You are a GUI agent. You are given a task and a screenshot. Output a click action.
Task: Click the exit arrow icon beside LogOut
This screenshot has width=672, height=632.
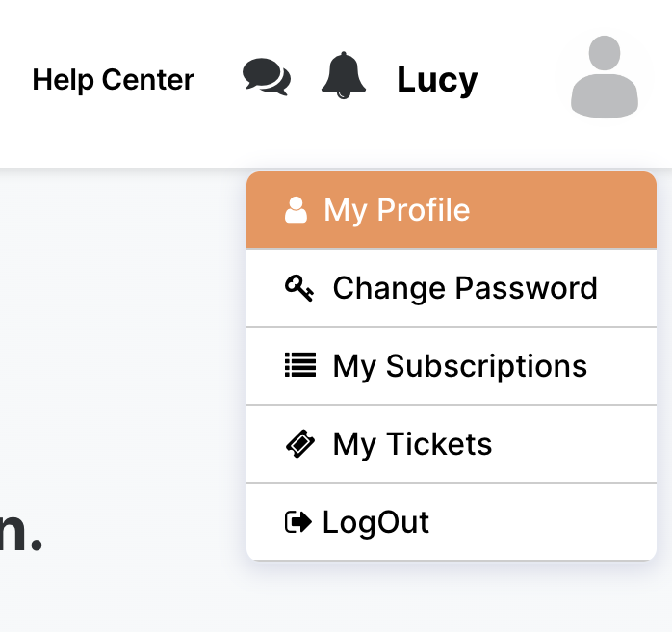point(298,522)
